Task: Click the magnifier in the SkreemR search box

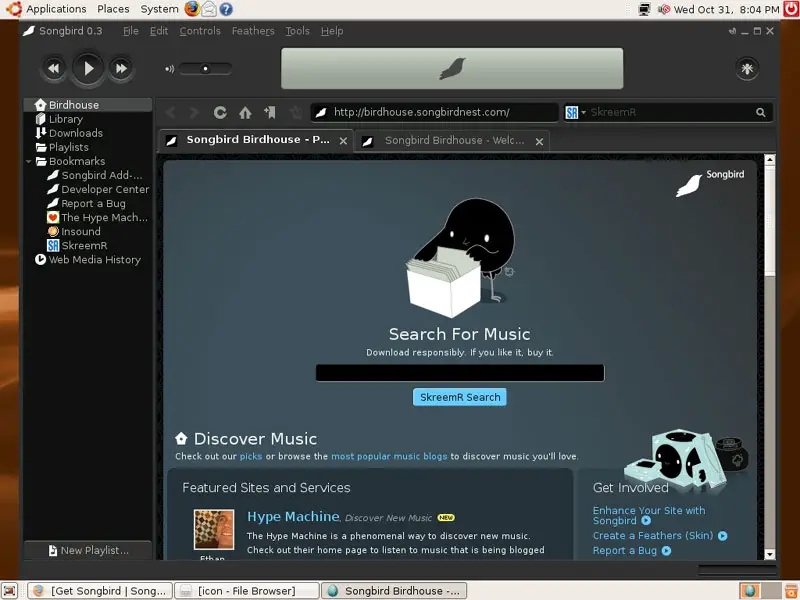Action: pos(761,112)
